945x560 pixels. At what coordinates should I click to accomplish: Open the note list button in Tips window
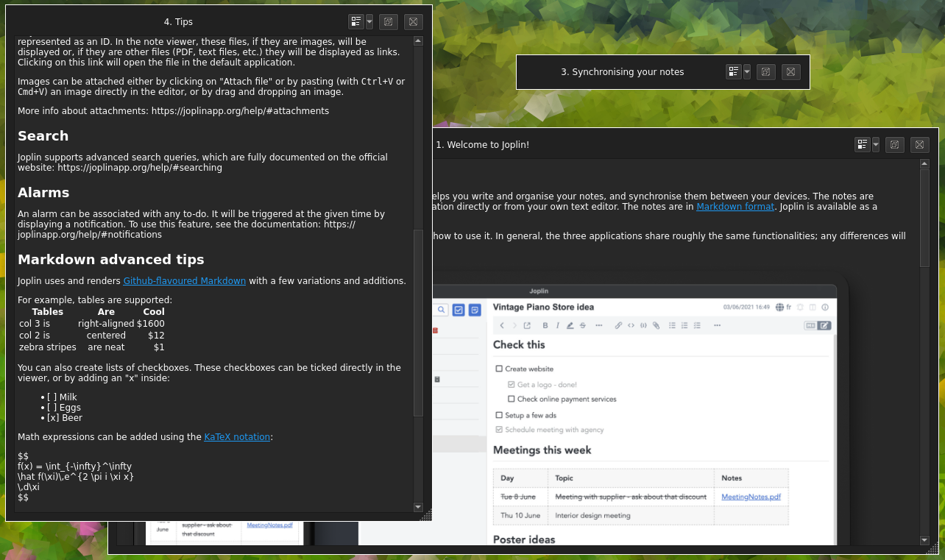tap(356, 22)
